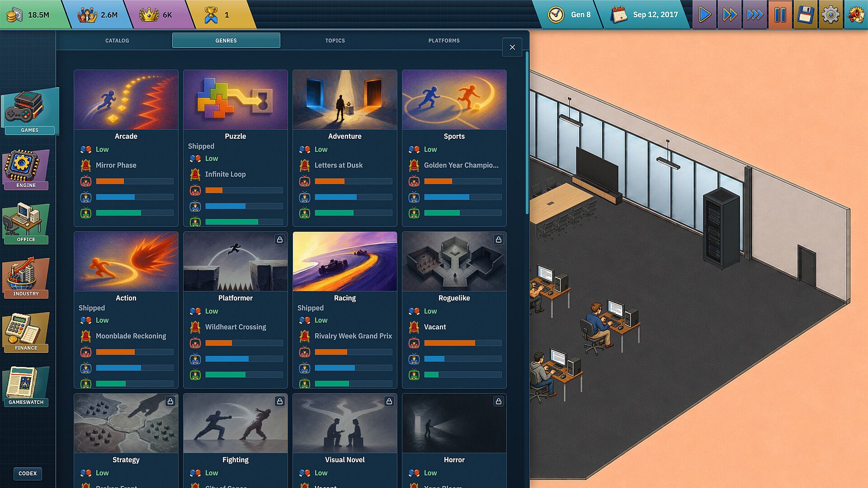This screenshot has height=488, width=868.
Task: Open settings gear icon
Action: click(830, 14)
